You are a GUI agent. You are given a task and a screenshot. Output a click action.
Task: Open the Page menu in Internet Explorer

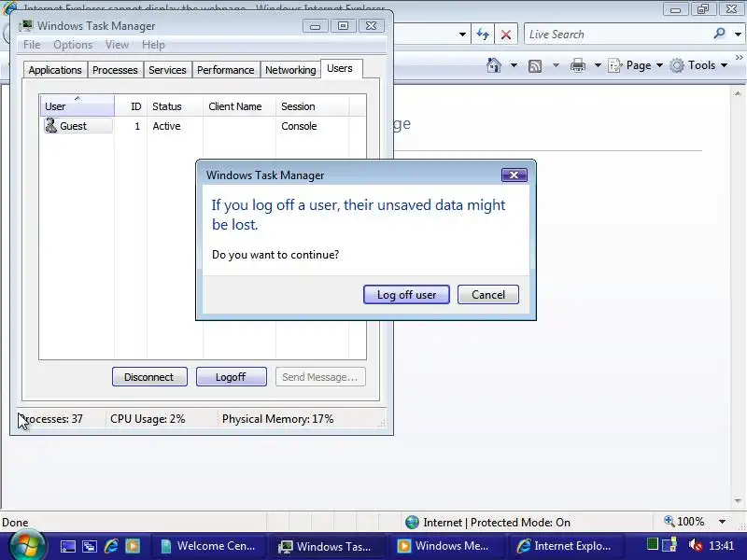636,65
